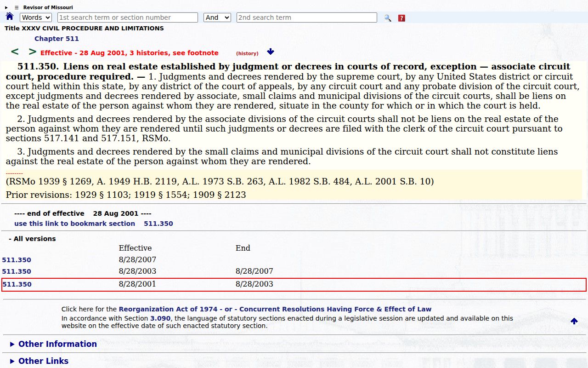The image size is (588, 368).
Task: Expand the triangle before Revisor of Missouri
Action: [x=6, y=7]
